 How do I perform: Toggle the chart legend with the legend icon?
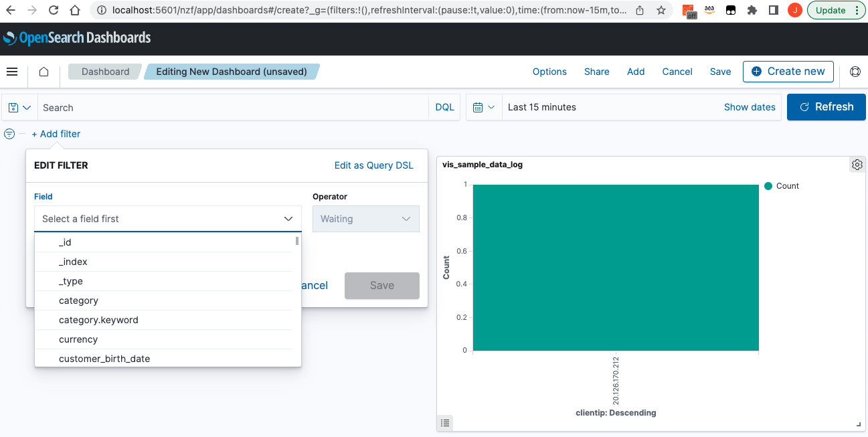tap(444, 422)
